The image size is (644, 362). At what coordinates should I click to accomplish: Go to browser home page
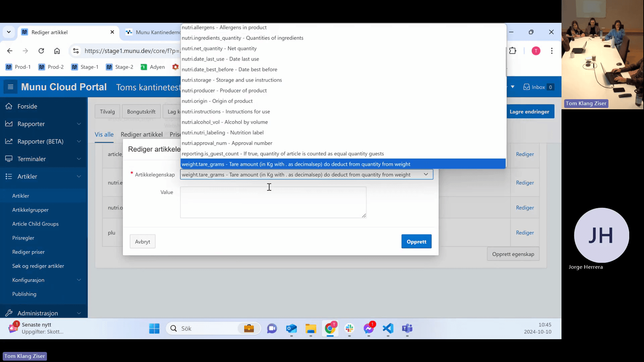click(x=57, y=51)
